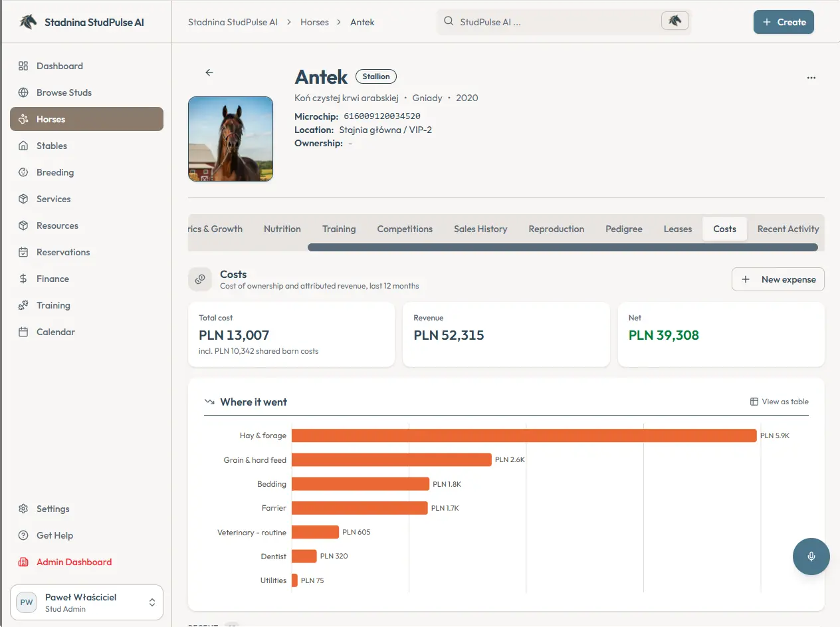The width and height of the screenshot is (840, 627).
Task: Click the Calendar icon in sidebar
Action: [23, 332]
